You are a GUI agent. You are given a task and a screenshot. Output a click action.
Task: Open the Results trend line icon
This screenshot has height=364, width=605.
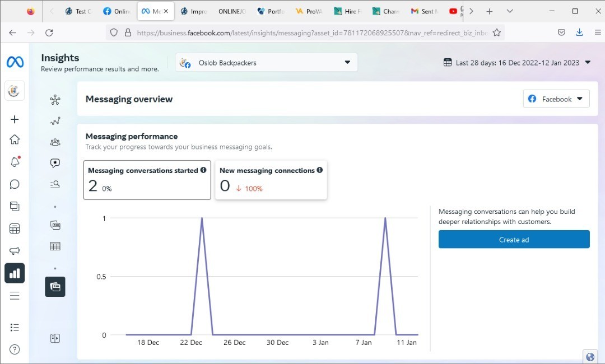(55, 121)
